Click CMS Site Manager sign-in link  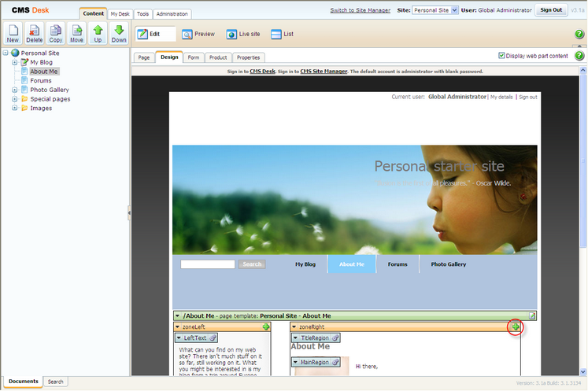(x=324, y=72)
